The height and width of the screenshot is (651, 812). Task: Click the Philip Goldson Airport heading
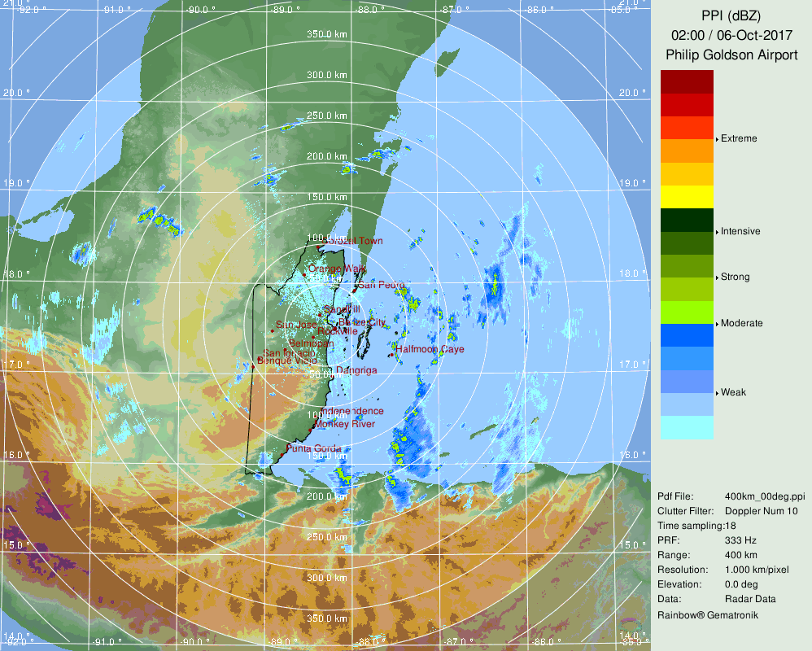coord(731,55)
